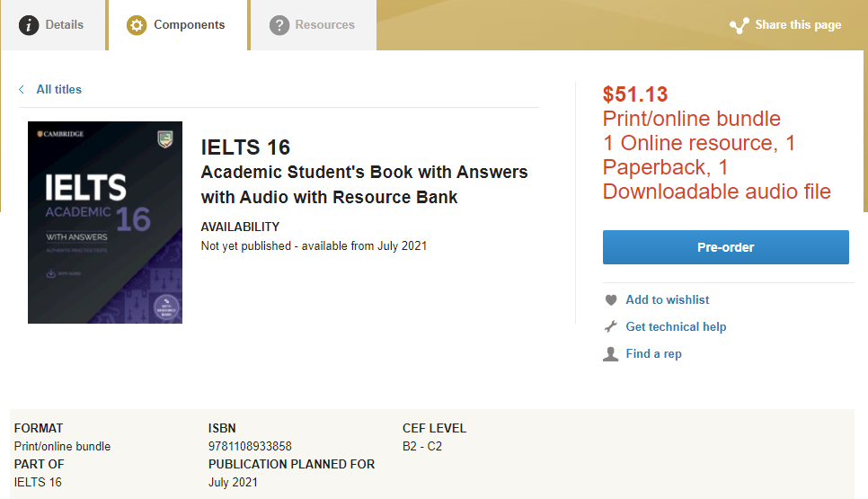Click the Components gear icon

[x=137, y=25]
